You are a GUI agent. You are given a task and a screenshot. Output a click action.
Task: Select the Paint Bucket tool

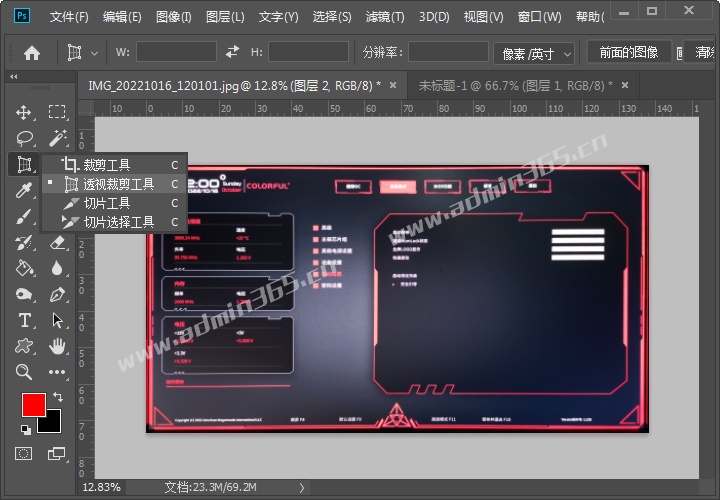click(23, 268)
